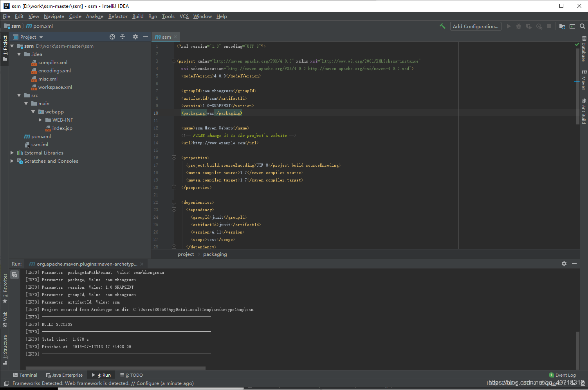Switch to the Java Enterprise tab
Viewport: 588px width, 390px height.
64,375
